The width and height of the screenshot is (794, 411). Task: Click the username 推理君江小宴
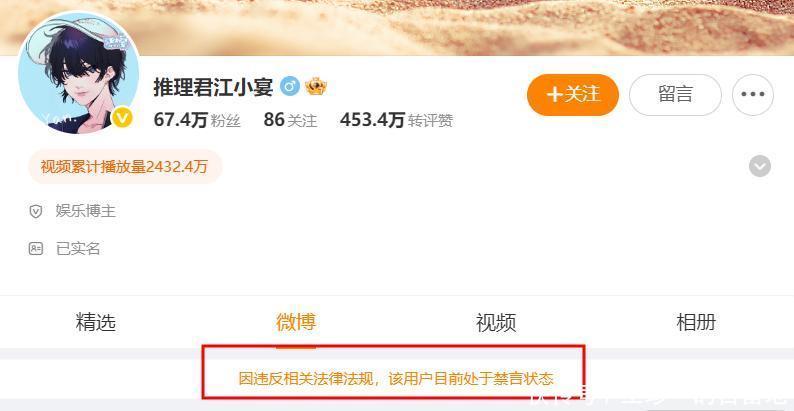213,88
